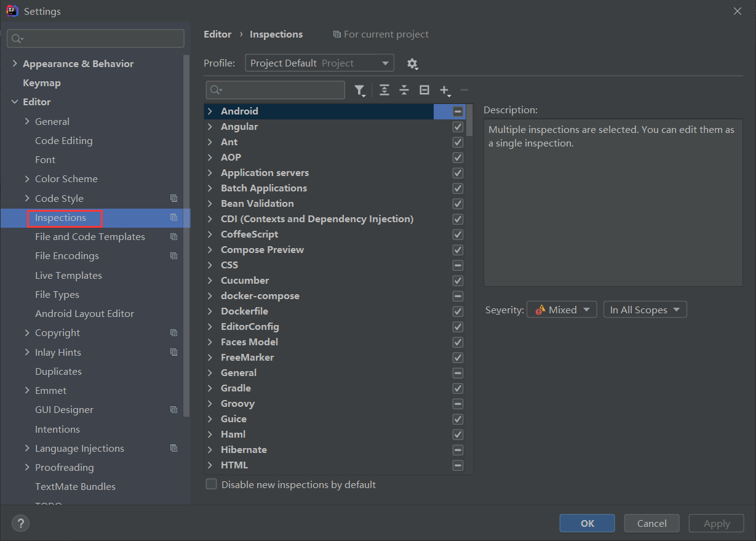Screen dimensions: 756x541
Task: Click the project copy icon beside Inlay Hints
Action: tap(174, 352)
